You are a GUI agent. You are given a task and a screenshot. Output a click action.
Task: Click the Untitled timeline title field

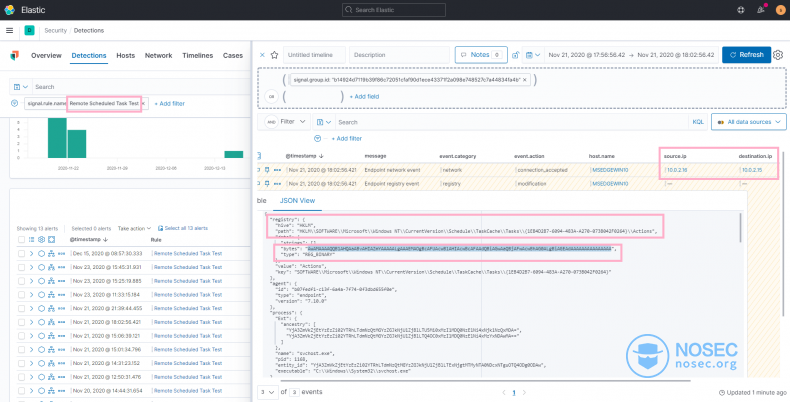click(x=314, y=55)
